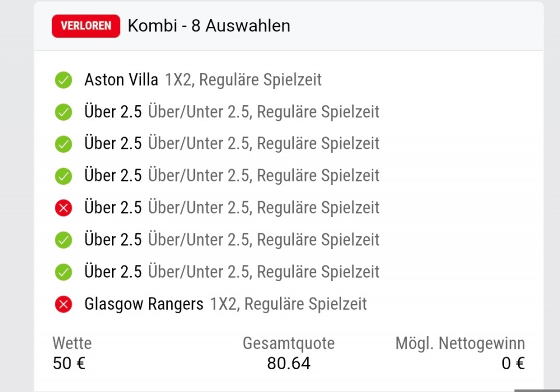The image size is (560, 392).
Task: Click the red VERLOREN status badge
Action: [86, 26]
